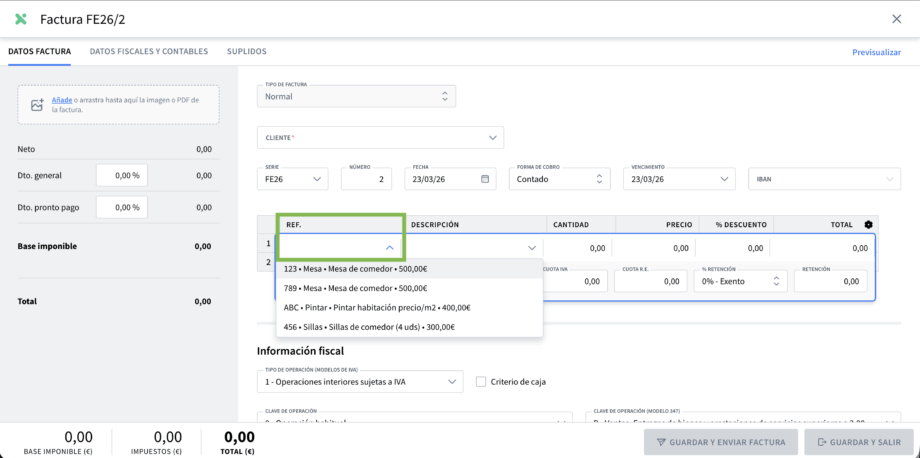Click the green X app logo
Image resolution: width=920 pixels, height=458 pixels.
point(21,19)
